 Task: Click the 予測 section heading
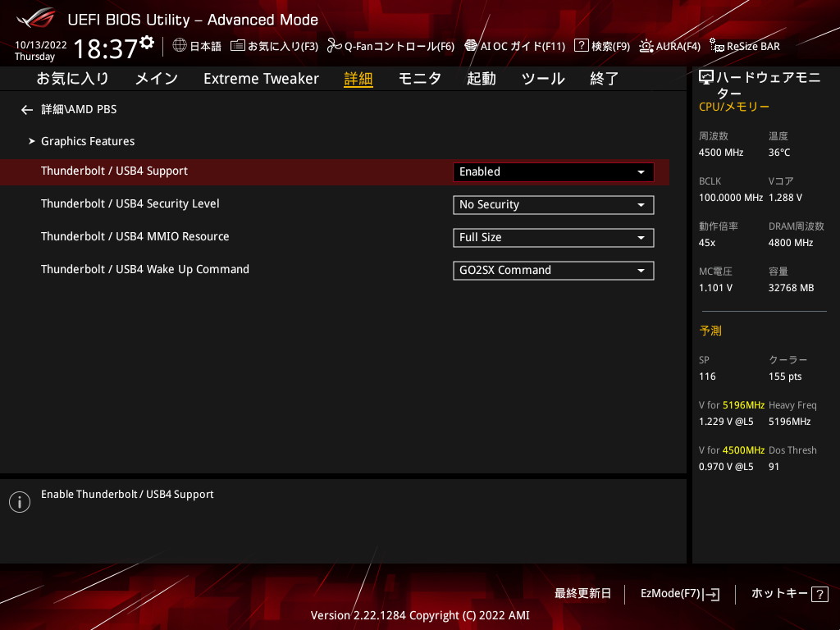pos(710,331)
